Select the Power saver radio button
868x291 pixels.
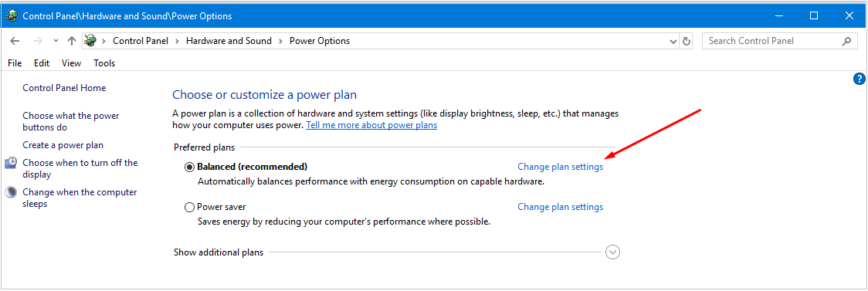pos(189,208)
